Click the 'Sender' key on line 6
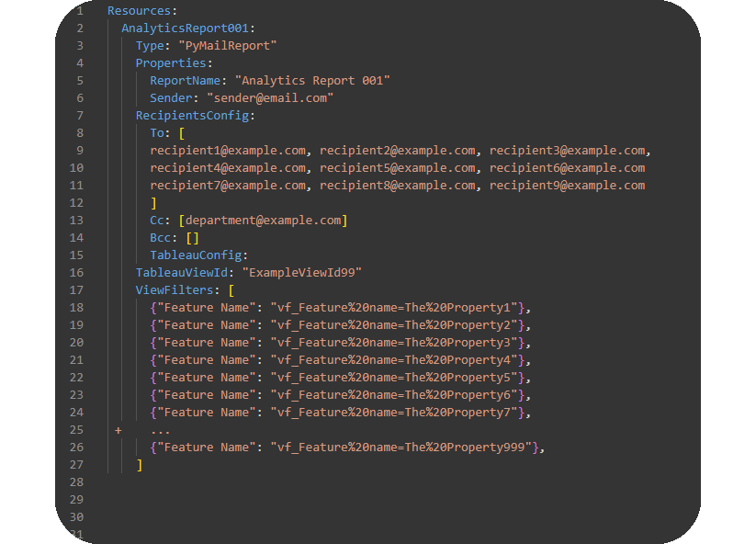Screen dimensions: 756x544 point(171,98)
